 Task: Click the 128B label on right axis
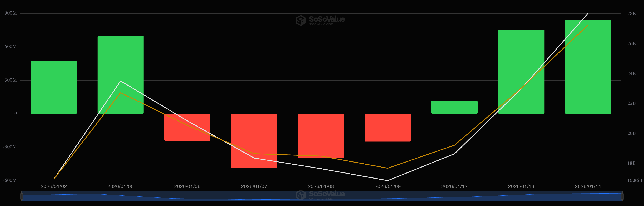[631, 14]
